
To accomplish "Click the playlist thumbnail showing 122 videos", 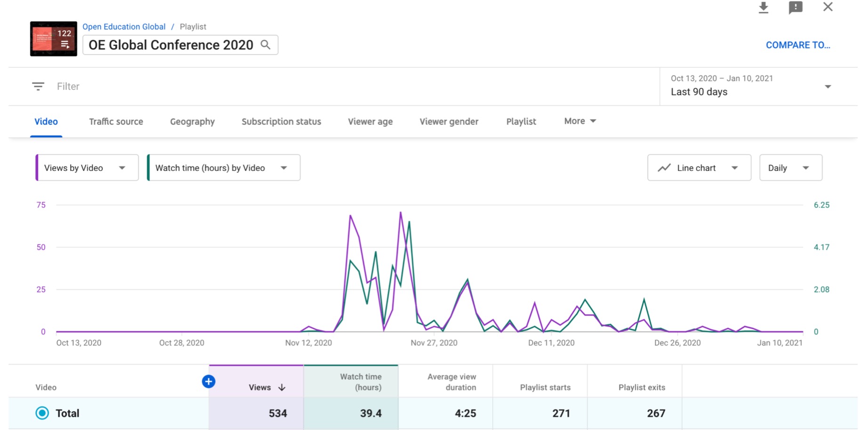I will click(x=53, y=39).
